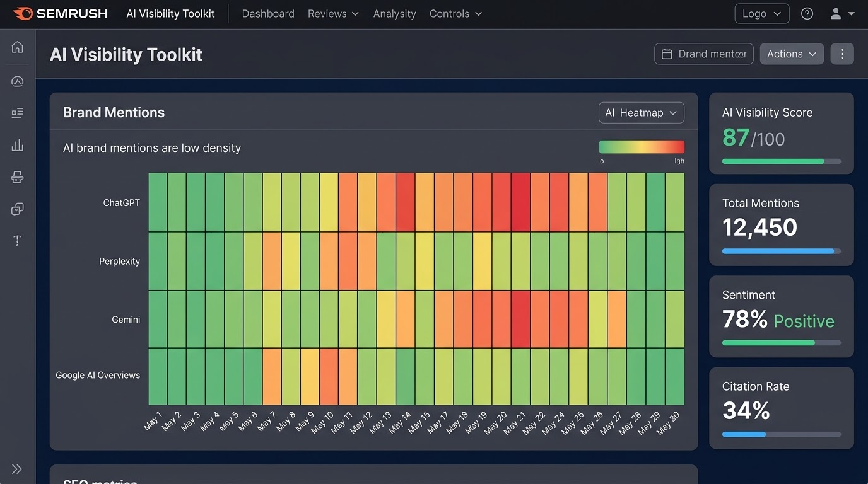Select the Perplexity row label
This screenshot has width=868, height=484.
[119, 261]
